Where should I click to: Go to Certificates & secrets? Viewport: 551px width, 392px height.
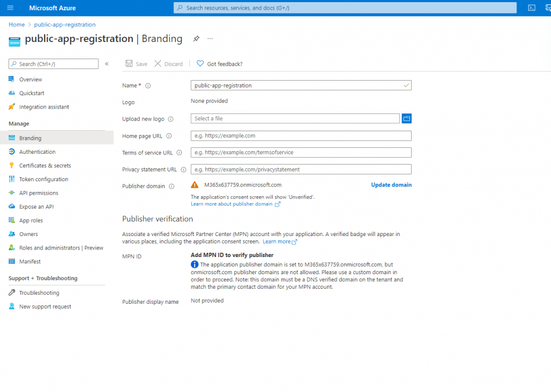[x=45, y=166]
